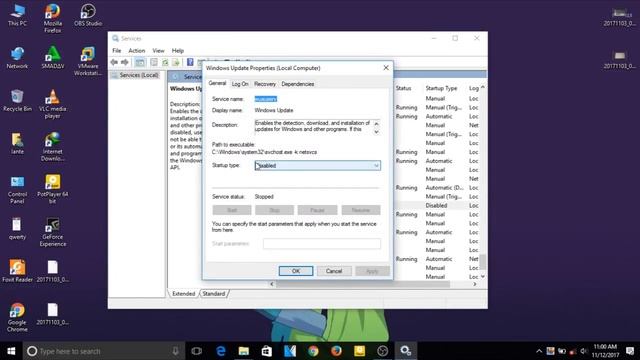Image resolution: width=640 pixels, height=360 pixels.
Task: Click the Start parameters input field
Action: click(x=322, y=244)
